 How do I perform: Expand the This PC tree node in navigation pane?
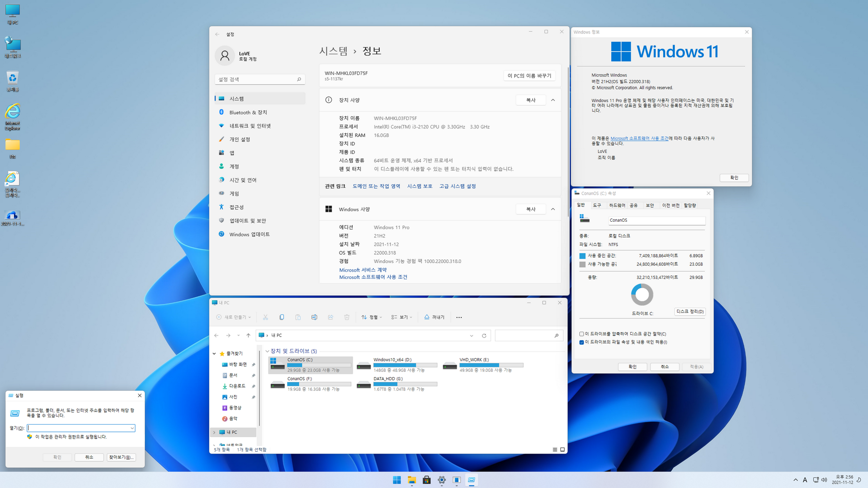(215, 432)
